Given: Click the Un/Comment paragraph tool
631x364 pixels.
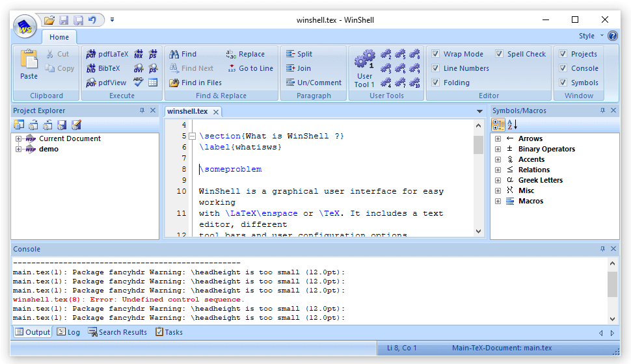Looking at the screenshot, I should point(314,83).
